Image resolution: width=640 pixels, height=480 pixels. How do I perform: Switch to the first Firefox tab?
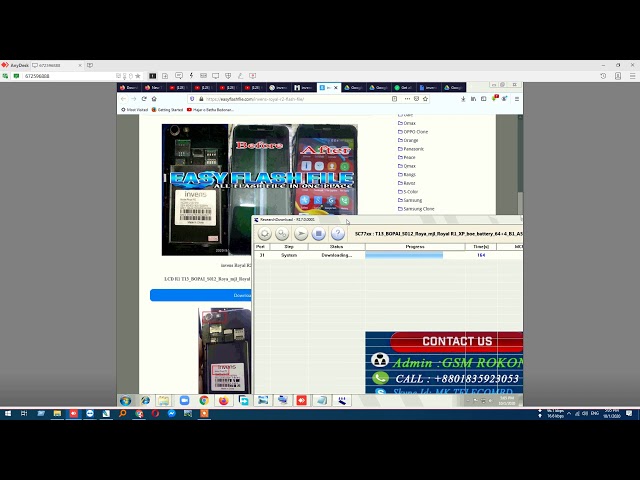(129, 87)
